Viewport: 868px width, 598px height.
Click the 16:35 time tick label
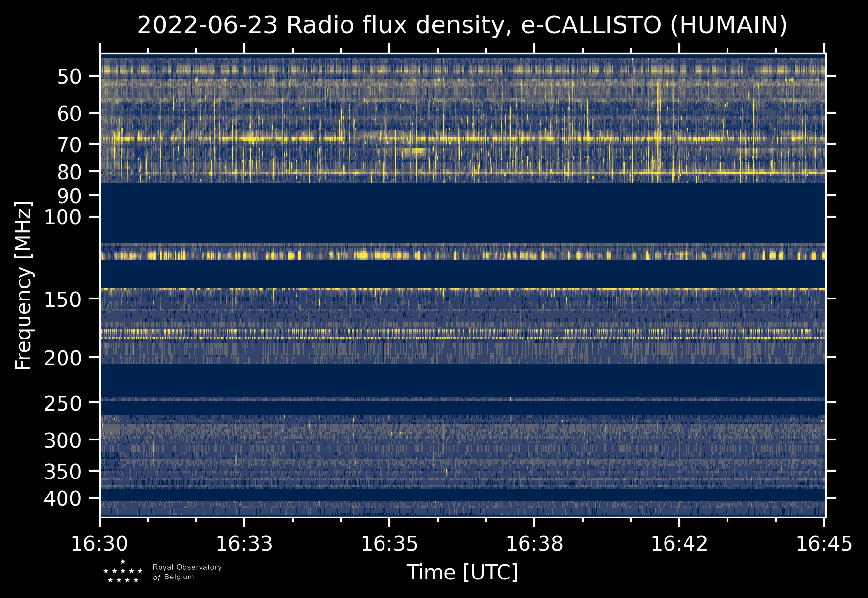pyautogui.click(x=389, y=543)
